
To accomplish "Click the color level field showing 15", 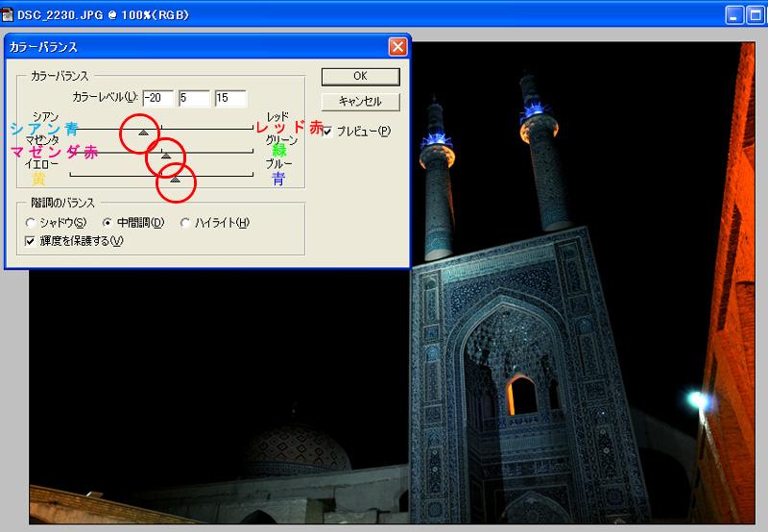I will [230, 98].
